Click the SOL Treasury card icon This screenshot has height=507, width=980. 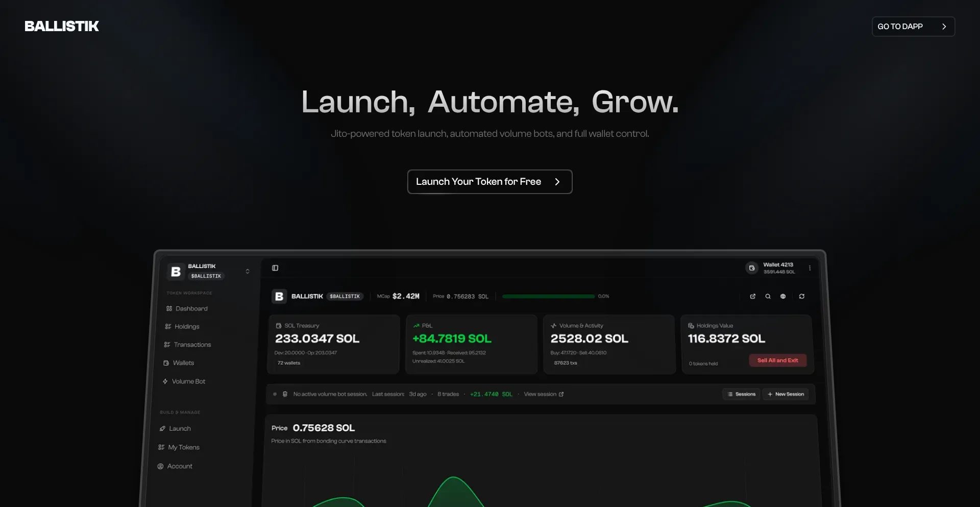279,326
